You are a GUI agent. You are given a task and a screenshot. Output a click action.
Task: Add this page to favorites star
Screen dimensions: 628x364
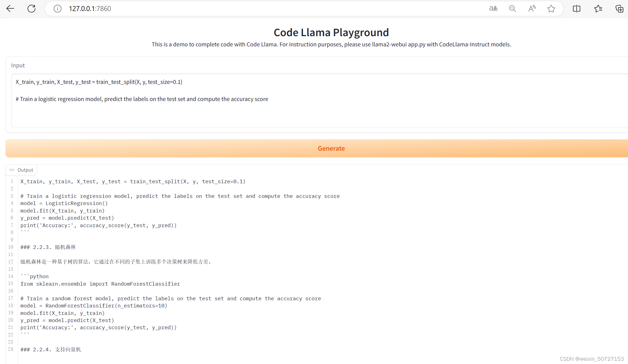click(551, 9)
